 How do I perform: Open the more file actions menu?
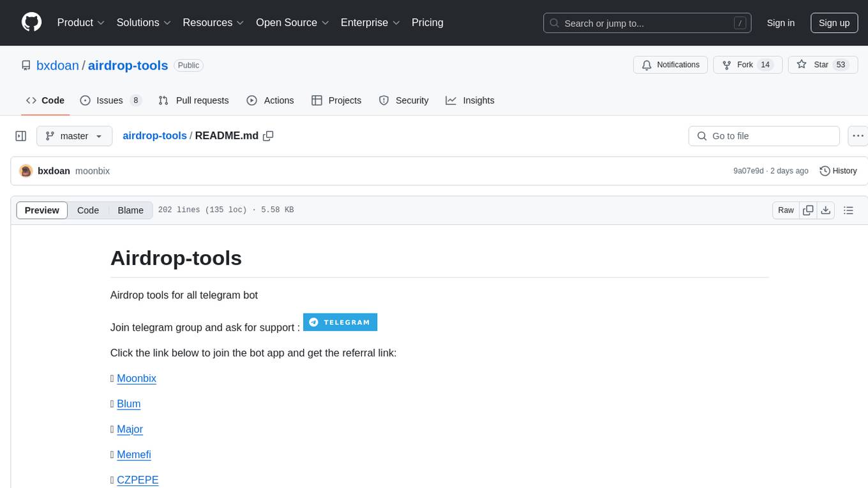(858, 136)
